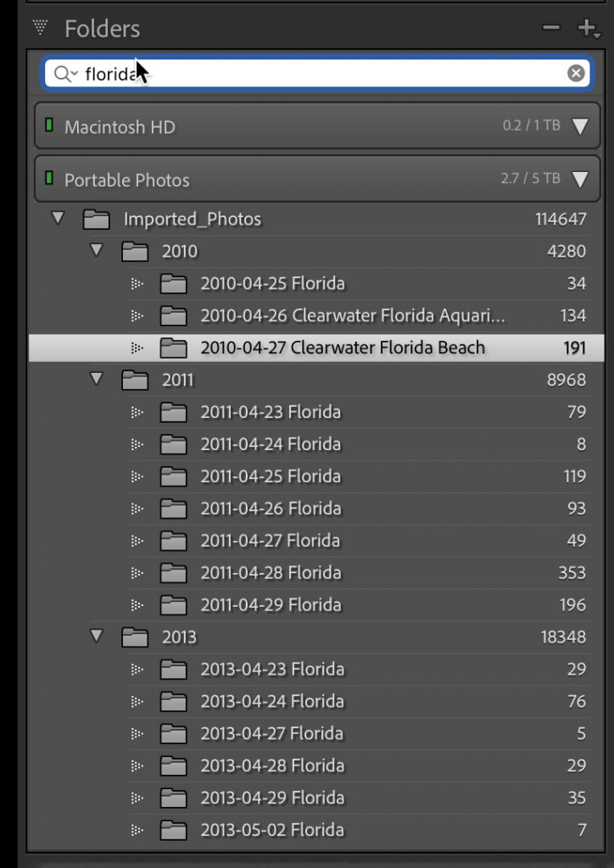Screen dimensions: 614x868
Task: Select the 2010-04-25 Florida folder
Action: 272,283
